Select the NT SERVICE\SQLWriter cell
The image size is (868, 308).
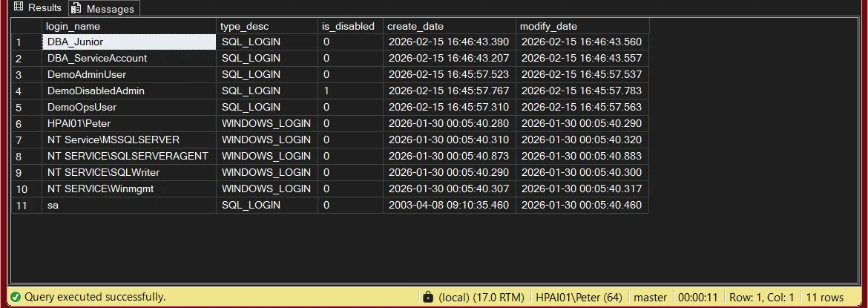(129, 173)
